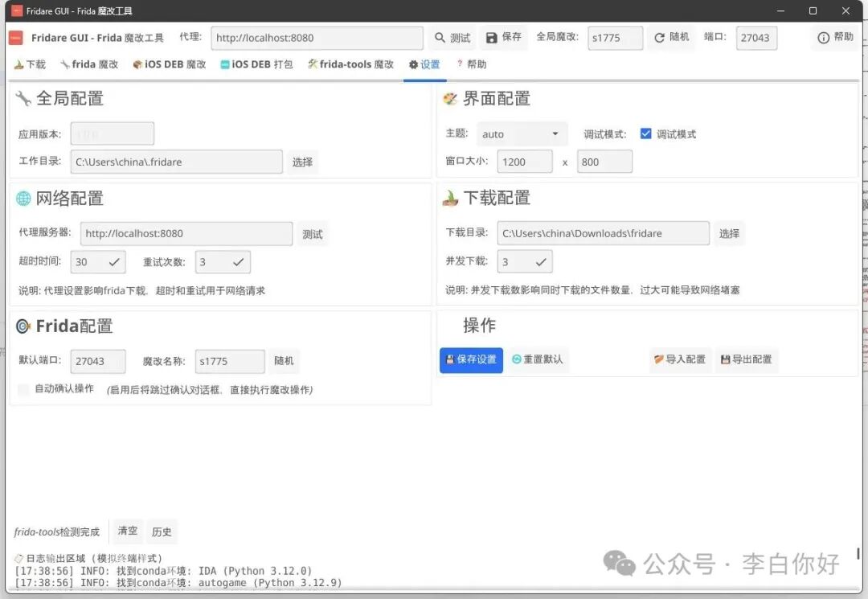Click the frida-tools检测完成 status text
Image resolution: width=868 pixels, height=599 pixels.
pos(56,532)
